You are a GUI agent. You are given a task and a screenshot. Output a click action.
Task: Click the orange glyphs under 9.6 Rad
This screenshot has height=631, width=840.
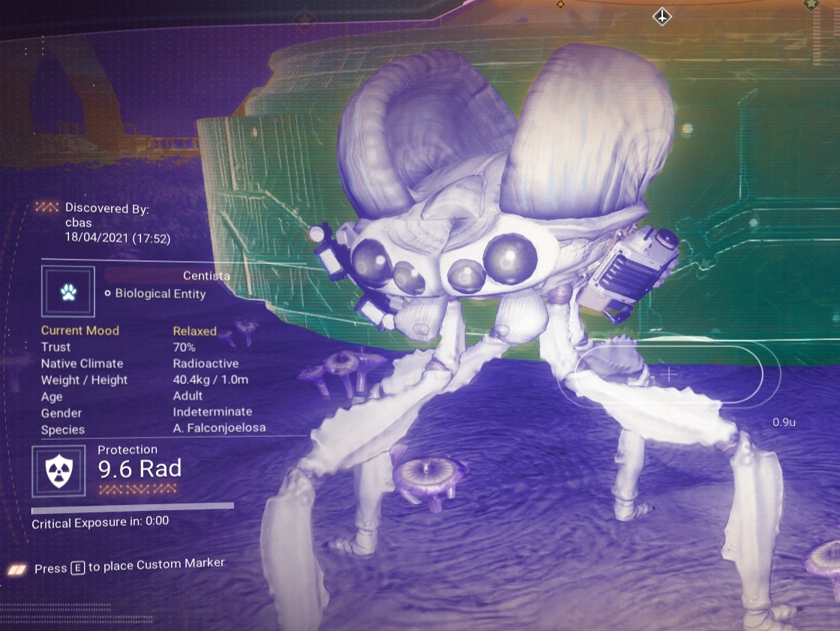coord(138,488)
